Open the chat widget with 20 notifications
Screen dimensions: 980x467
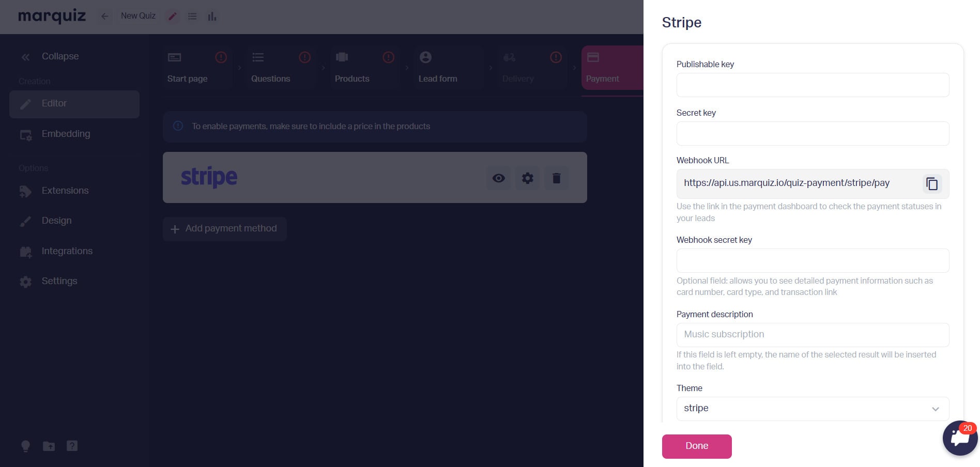[x=960, y=438]
